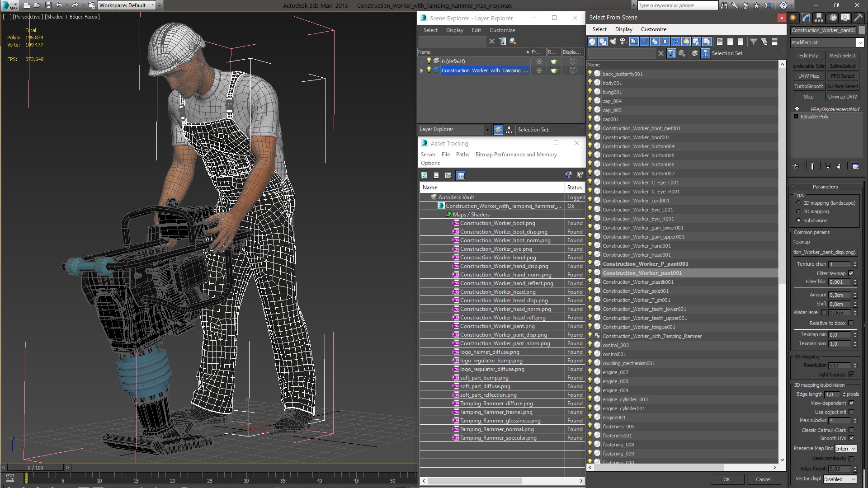The height and width of the screenshot is (488, 868).
Task: Click OK in Select From Scene dialog
Action: tap(726, 479)
